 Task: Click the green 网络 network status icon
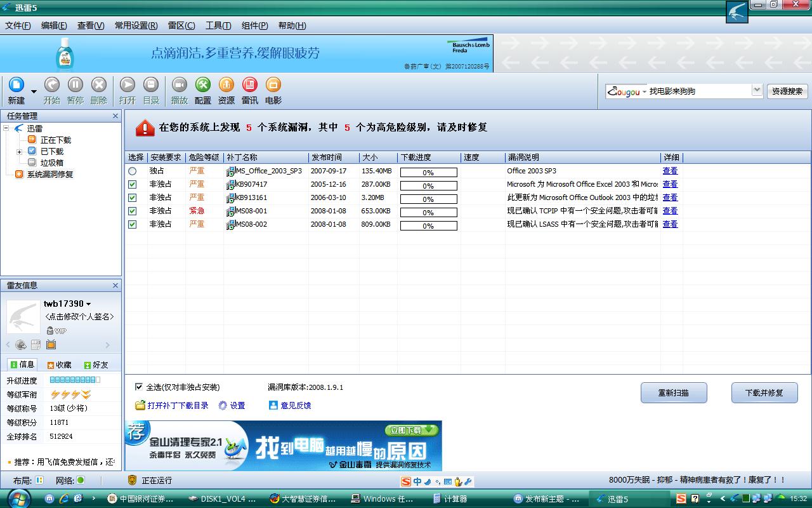81,480
